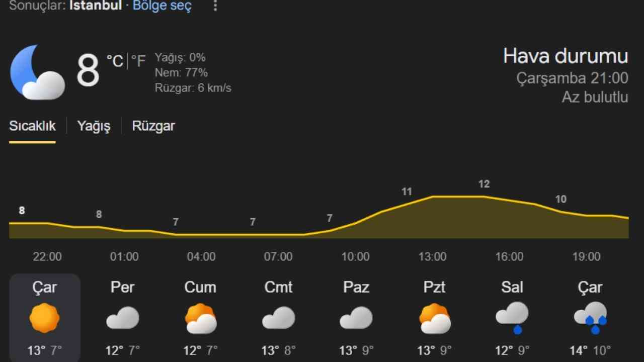The width and height of the screenshot is (644, 362).
Task: Open the three-dot options menu
Action: 215,6
